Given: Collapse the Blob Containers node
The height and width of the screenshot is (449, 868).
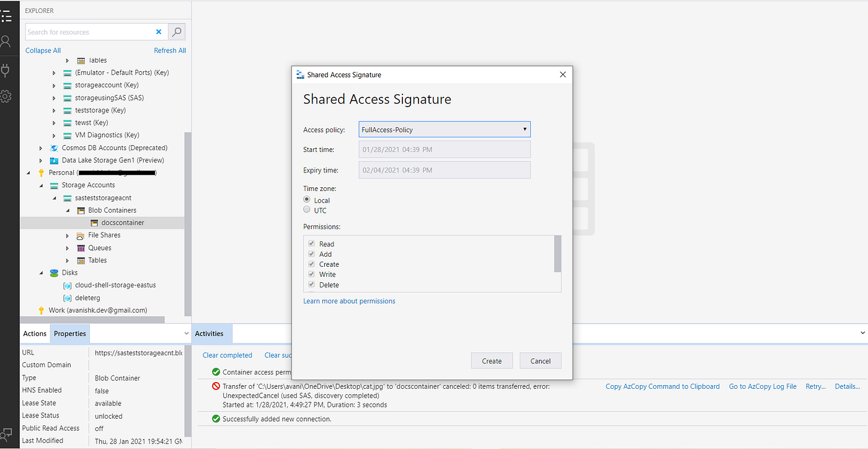Looking at the screenshot, I should point(68,210).
